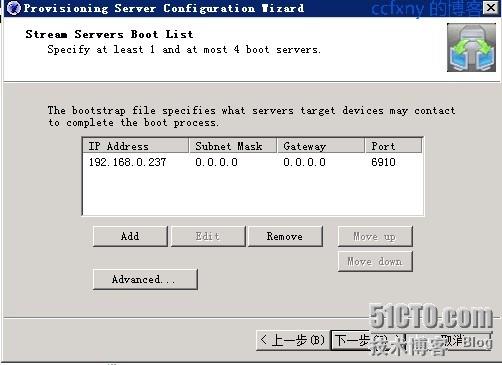
Task: Click the port value 6910
Action: (383, 162)
